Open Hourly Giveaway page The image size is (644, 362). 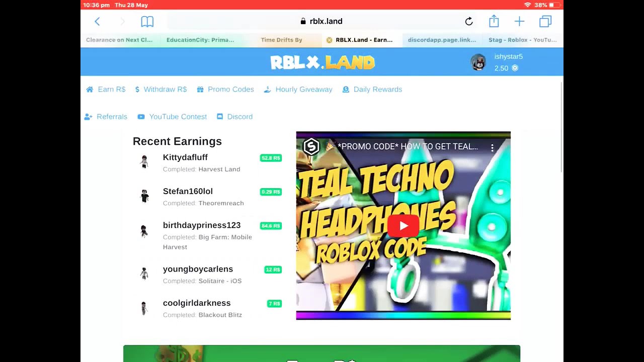[304, 89]
